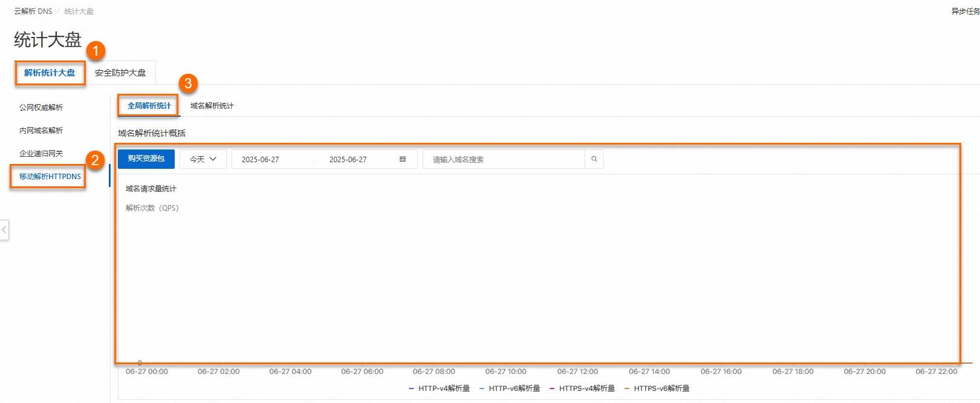Switch to 解析统计大盘 tab

[50, 73]
